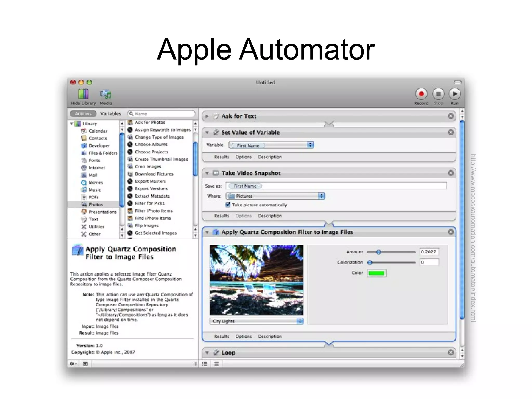Image resolution: width=532 pixels, height=399 pixels.
Task: Open the Variable First Name dropdown
Action: [271, 145]
